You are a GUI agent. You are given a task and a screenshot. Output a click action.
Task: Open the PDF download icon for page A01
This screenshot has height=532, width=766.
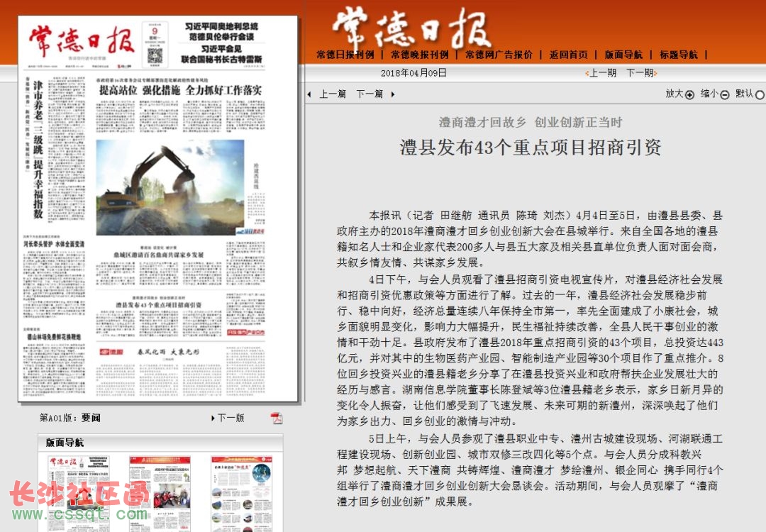point(277,419)
